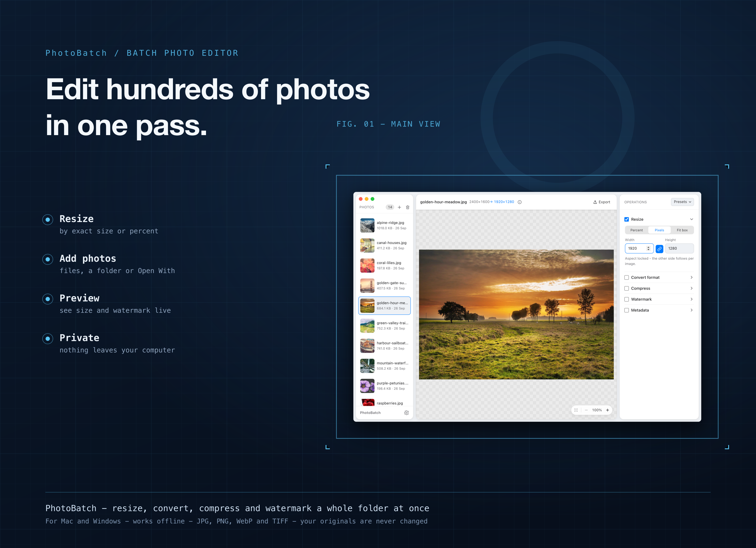The image size is (756, 548).
Task: Uncheck the Resize checkbox
Action: tap(627, 219)
